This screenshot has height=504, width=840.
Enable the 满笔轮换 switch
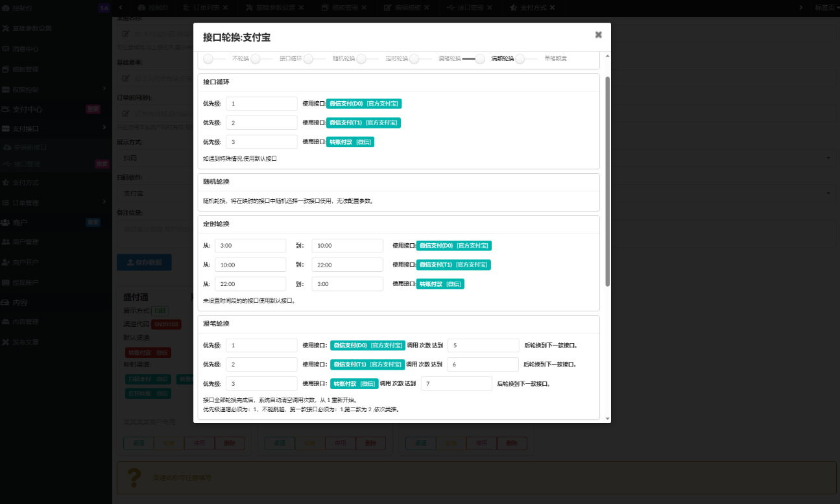click(420, 58)
